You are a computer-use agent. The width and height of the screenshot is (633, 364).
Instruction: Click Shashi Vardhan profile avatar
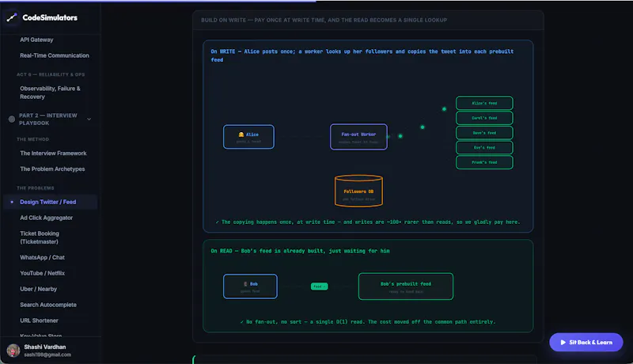pos(13,351)
